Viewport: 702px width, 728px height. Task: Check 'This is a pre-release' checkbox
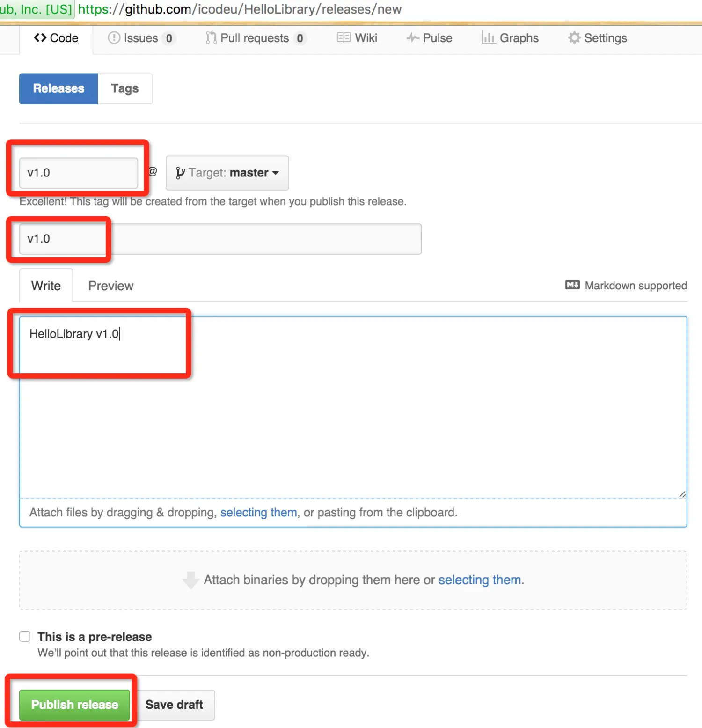tap(25, 637)
